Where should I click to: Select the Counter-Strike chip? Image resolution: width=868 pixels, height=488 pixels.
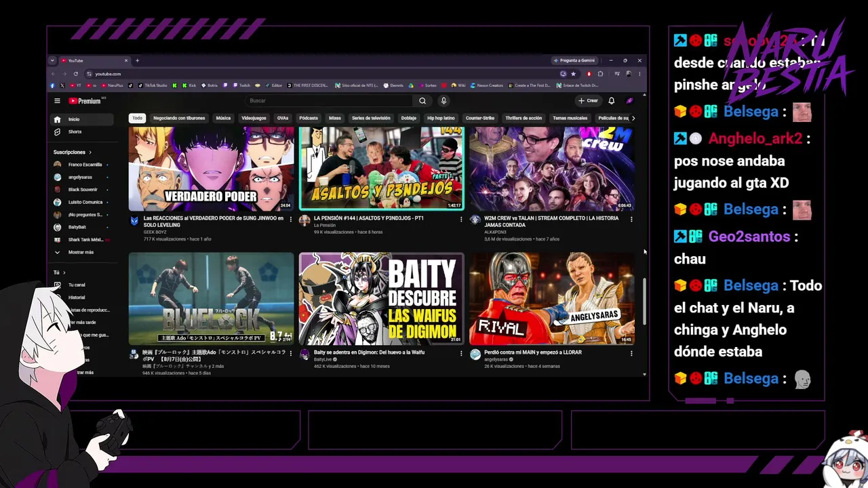480,118
